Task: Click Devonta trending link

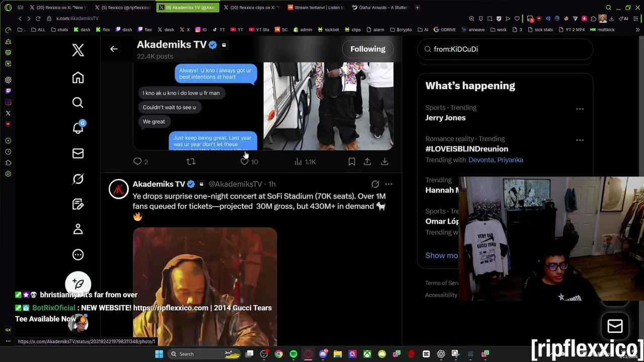Action: pos(481,160)
